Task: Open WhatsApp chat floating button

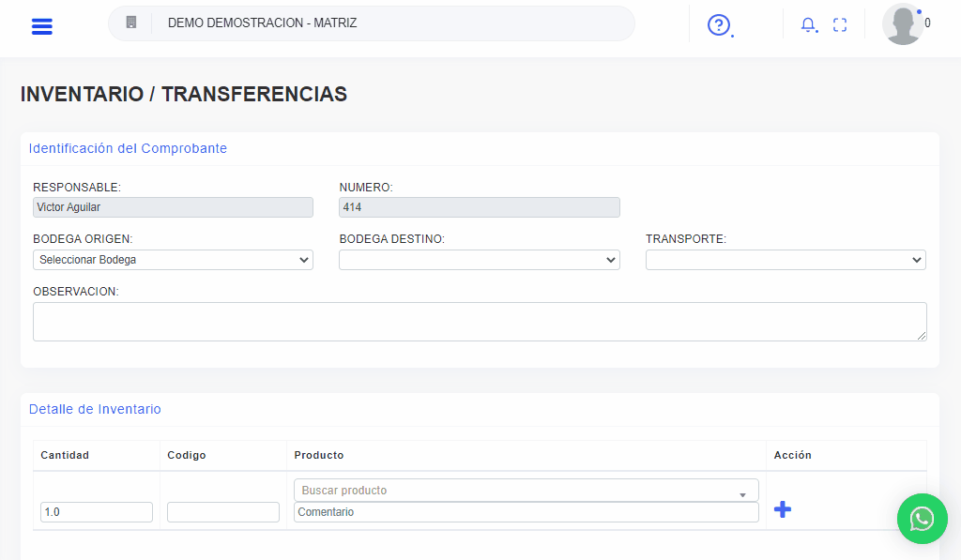Action: 922,519
